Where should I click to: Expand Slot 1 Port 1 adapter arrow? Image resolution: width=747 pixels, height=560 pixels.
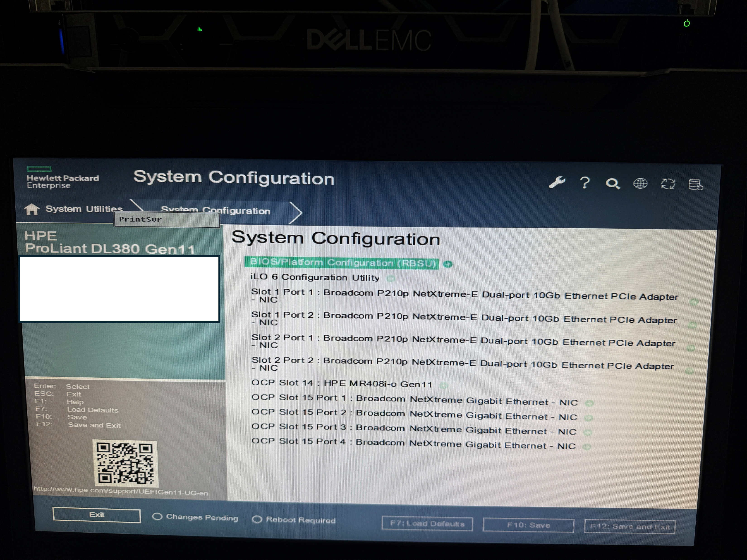[x=694, y=302]
